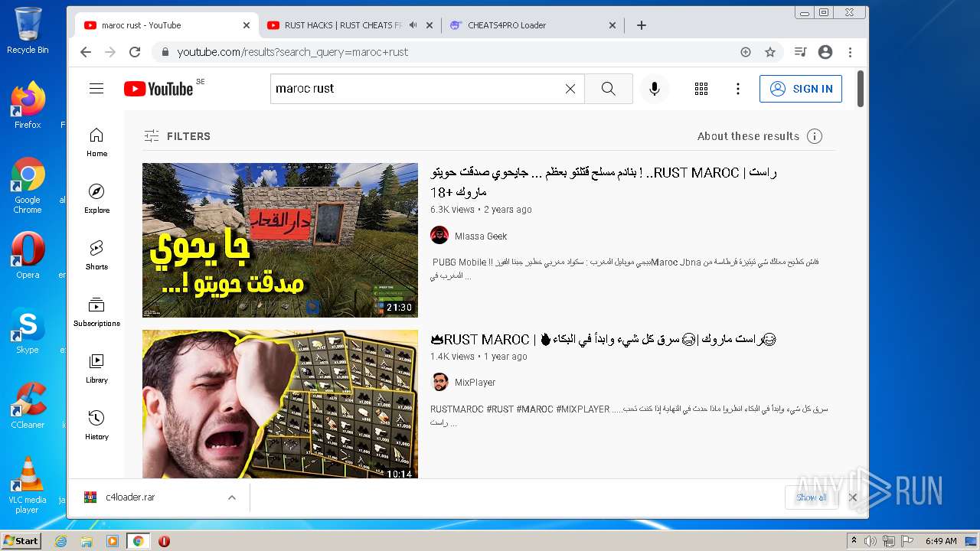Viewport: 980px width, 551px height.
Task: Click the address bar URL
Action: [x=292, y=52]
